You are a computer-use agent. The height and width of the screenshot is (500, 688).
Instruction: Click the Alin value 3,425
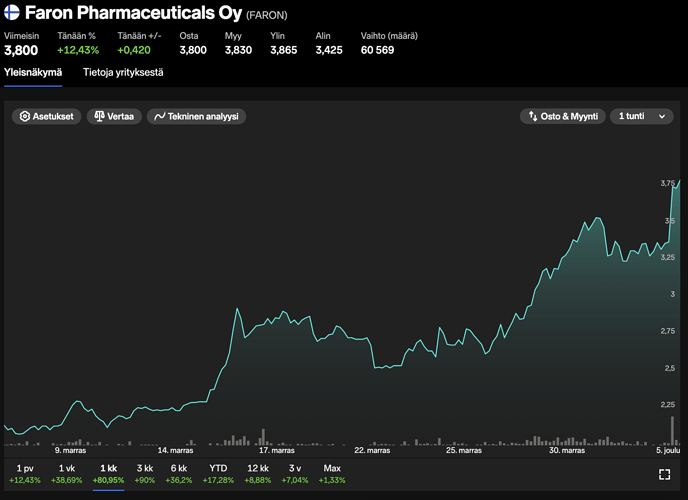coord(329,50)
